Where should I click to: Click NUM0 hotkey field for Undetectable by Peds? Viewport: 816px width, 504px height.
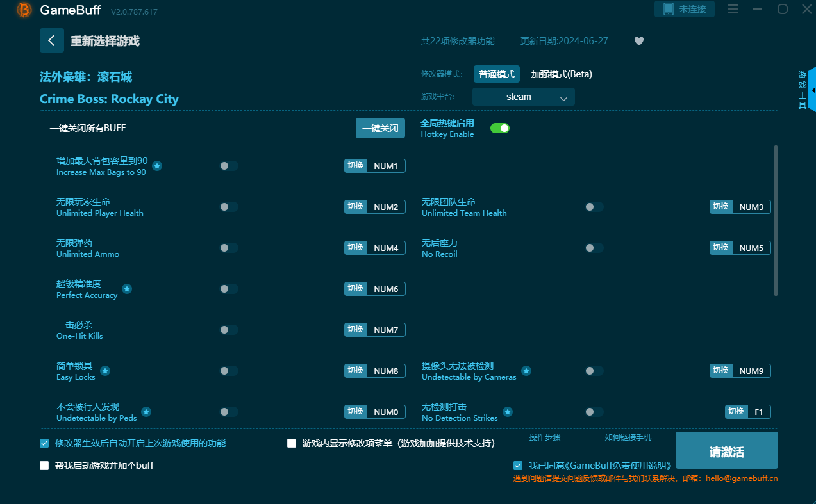pyautogui.click(x=386, y=412)
